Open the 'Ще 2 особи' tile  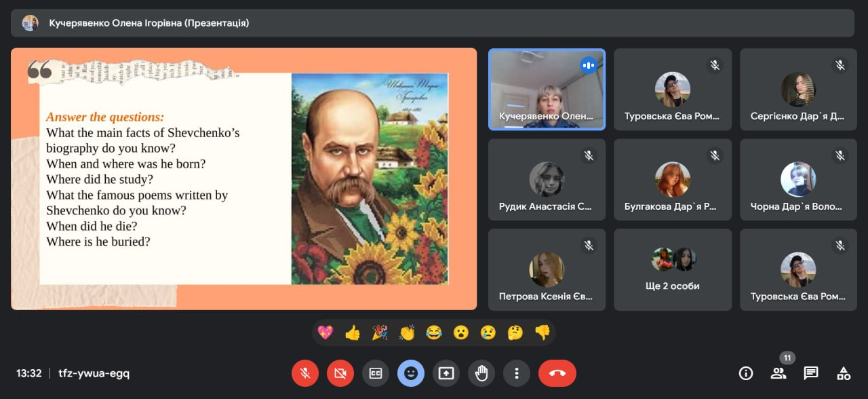[x=673, y=269]
